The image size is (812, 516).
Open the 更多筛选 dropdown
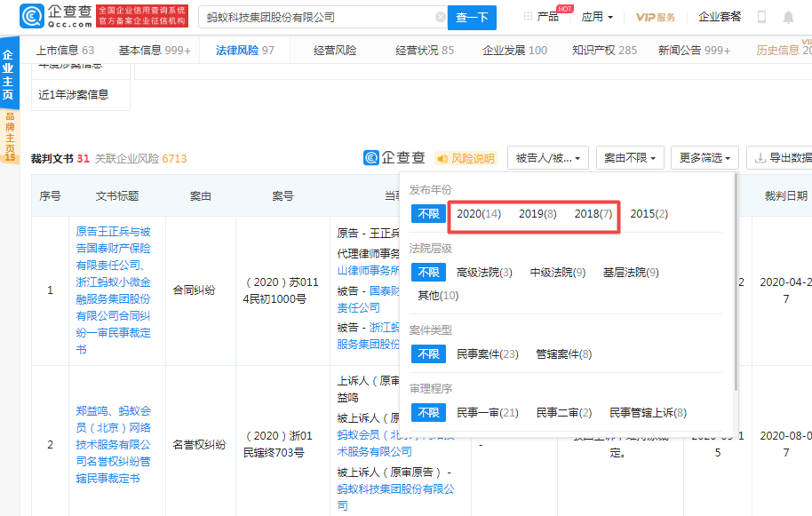(x=705, y=158)
